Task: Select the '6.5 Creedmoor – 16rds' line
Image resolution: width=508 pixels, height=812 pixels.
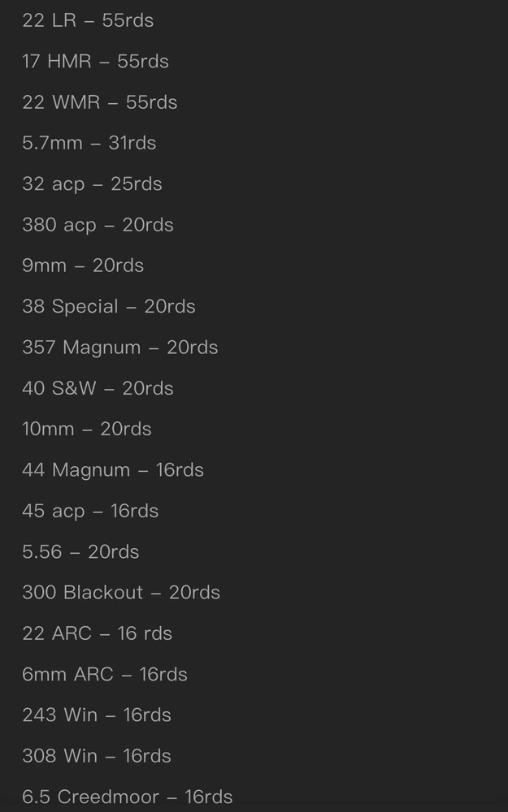Action: pos(128,797)
